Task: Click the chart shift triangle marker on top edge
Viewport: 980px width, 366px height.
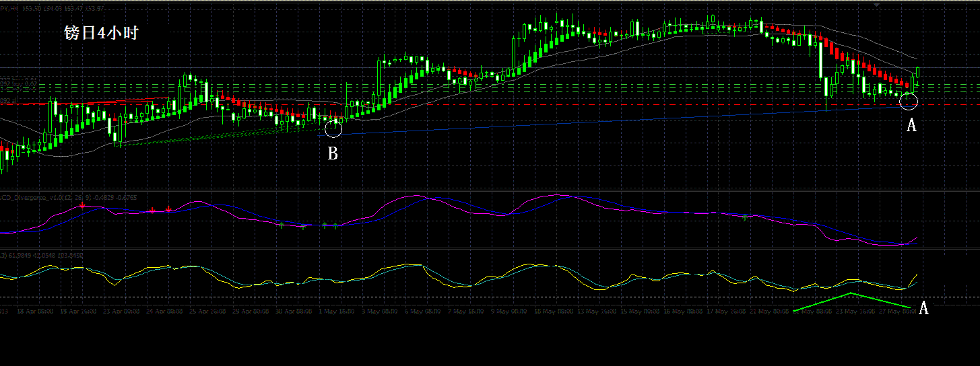Action: click(x=876, y=4)
